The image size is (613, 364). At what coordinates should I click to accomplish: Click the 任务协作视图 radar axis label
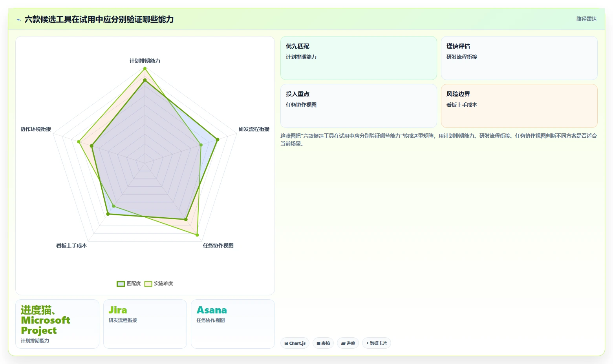[218, 246]
